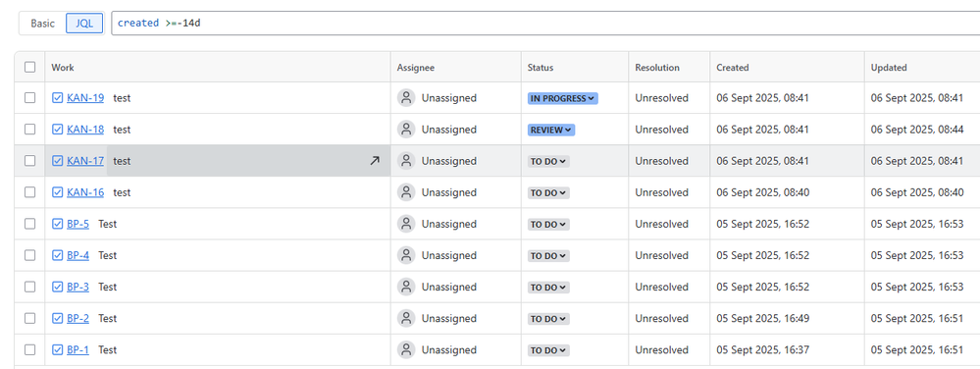Open the IN PROGRESS status dropdown for KAN-19

click(562, 98)
